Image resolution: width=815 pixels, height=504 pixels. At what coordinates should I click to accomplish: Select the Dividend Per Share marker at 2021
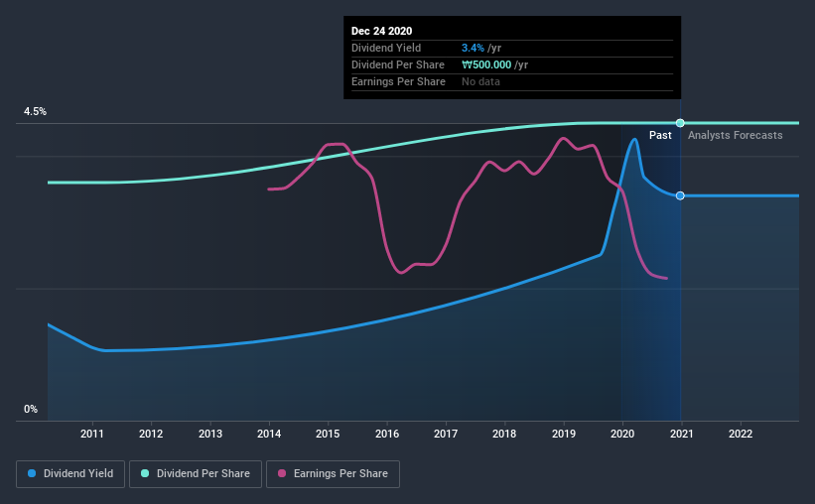tap(680, 123)
